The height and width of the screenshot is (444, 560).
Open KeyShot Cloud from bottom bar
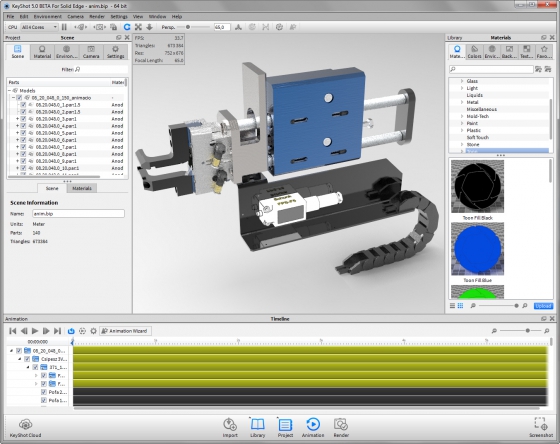[x=25, y=428]
